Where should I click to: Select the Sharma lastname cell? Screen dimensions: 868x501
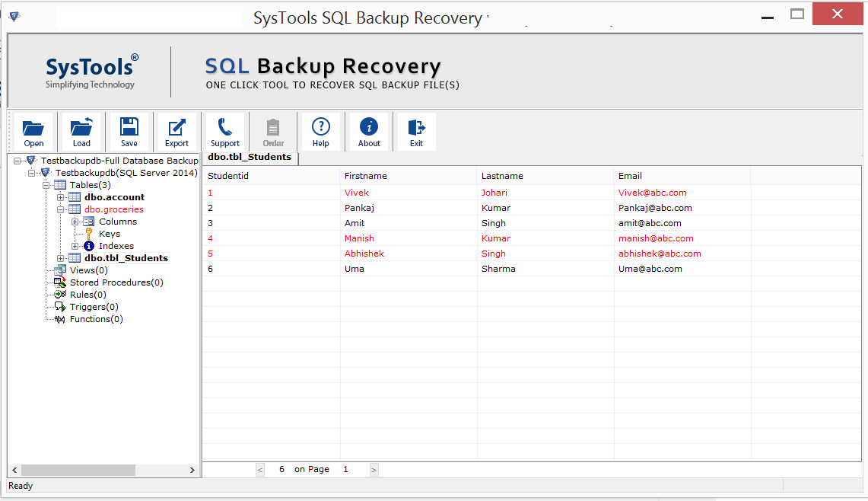545,269
